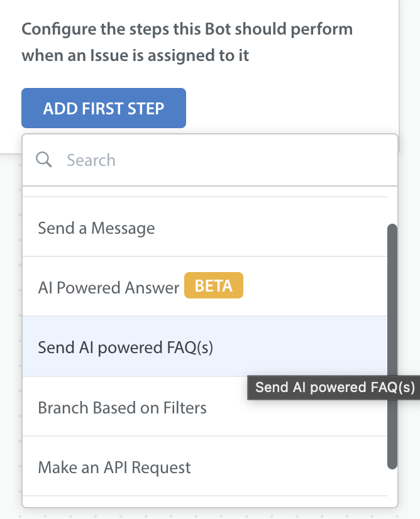Click the heading line 'Configure the steps this Bot should perform'
The image size is (420, 519).
click(187, 29)
